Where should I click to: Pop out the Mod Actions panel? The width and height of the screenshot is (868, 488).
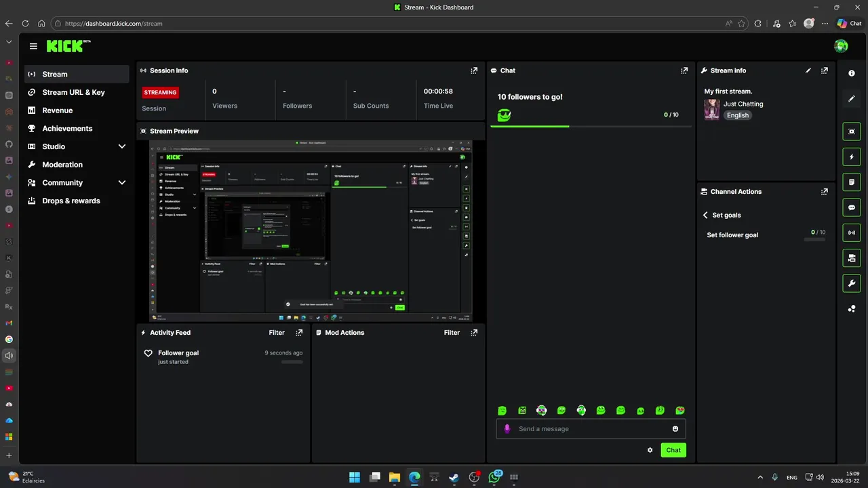coord(474,333)
